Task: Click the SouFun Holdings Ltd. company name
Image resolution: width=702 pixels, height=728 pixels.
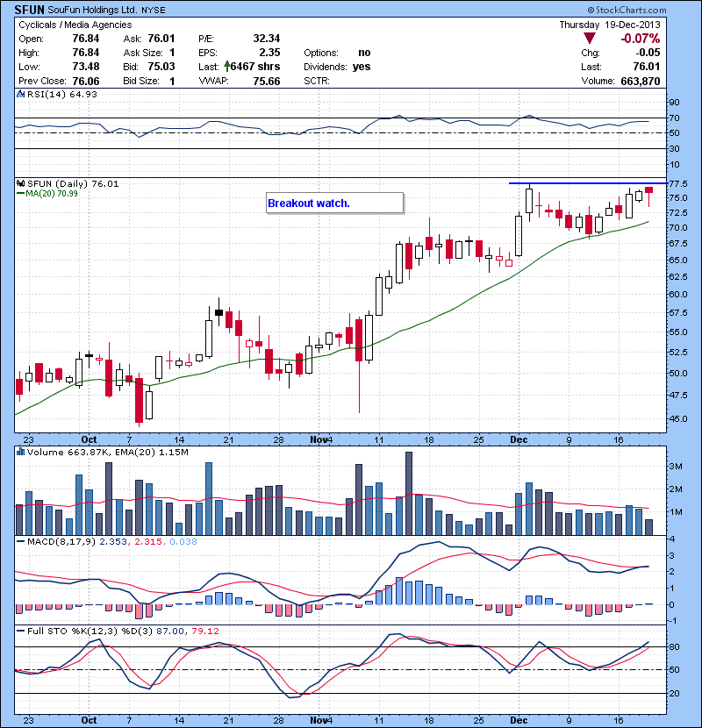Action: [x=92, y=10]
